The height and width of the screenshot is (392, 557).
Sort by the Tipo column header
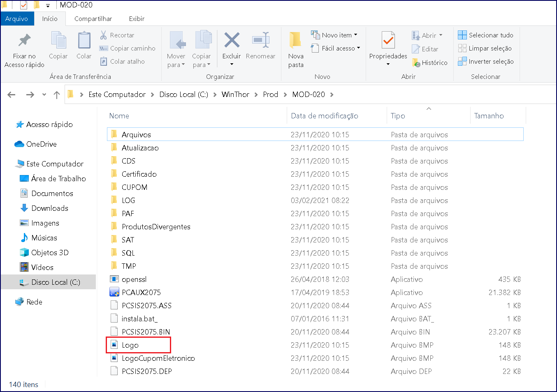coord(398,116)
